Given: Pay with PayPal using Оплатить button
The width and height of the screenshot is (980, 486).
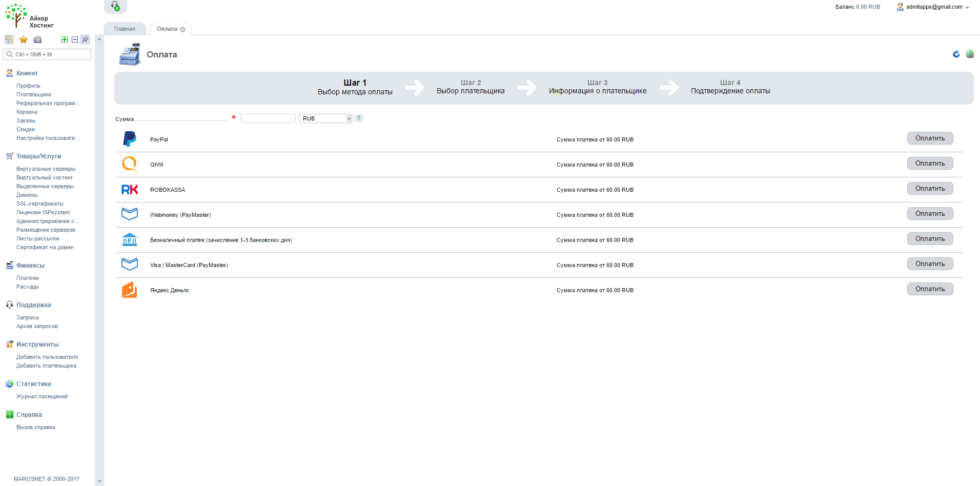Looking at the screenshot, I should point(930,138).
